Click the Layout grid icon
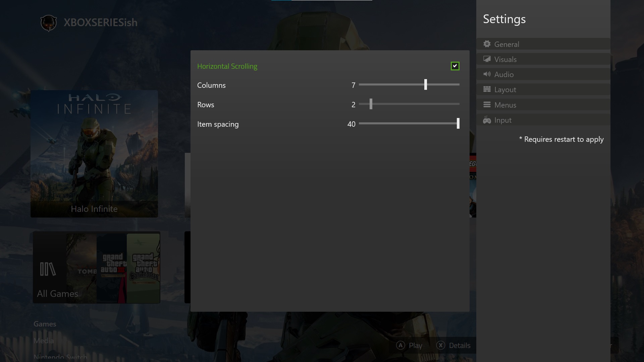 coord(487,89)
